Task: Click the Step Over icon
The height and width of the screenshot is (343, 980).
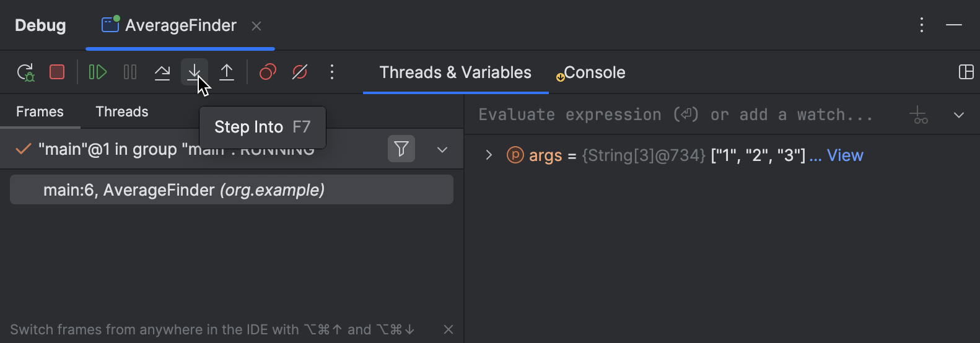Action: pyautogui.click(x=162, y=72)
